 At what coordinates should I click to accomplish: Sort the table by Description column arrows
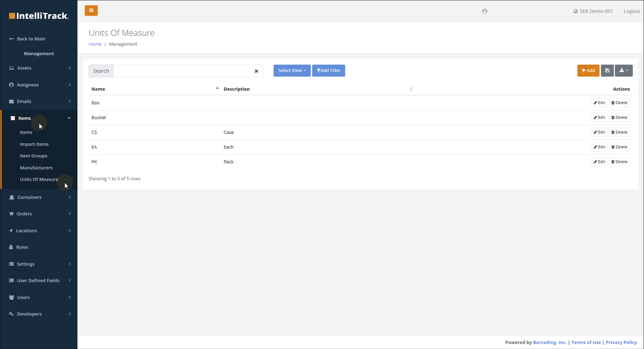pos(411,89)
